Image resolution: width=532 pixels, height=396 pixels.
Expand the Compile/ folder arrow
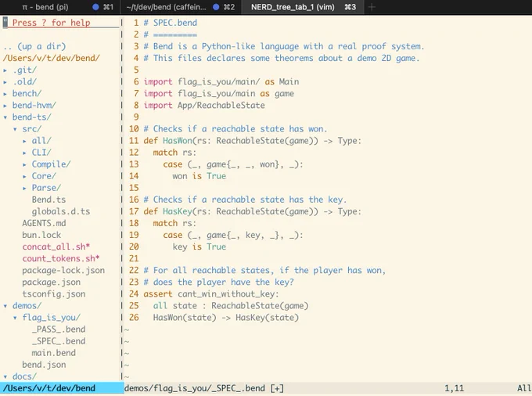click(24, 165)
